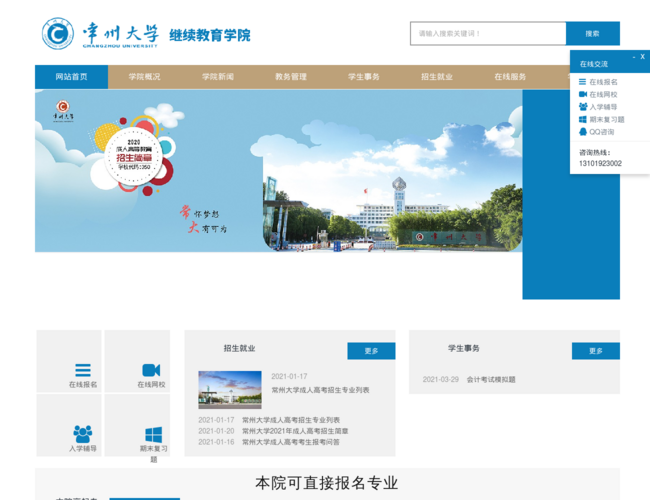The height and width of the screenshot is (500, 650).
Task: Open 在线报名 link in chat panel
Action: pos(603,82)
